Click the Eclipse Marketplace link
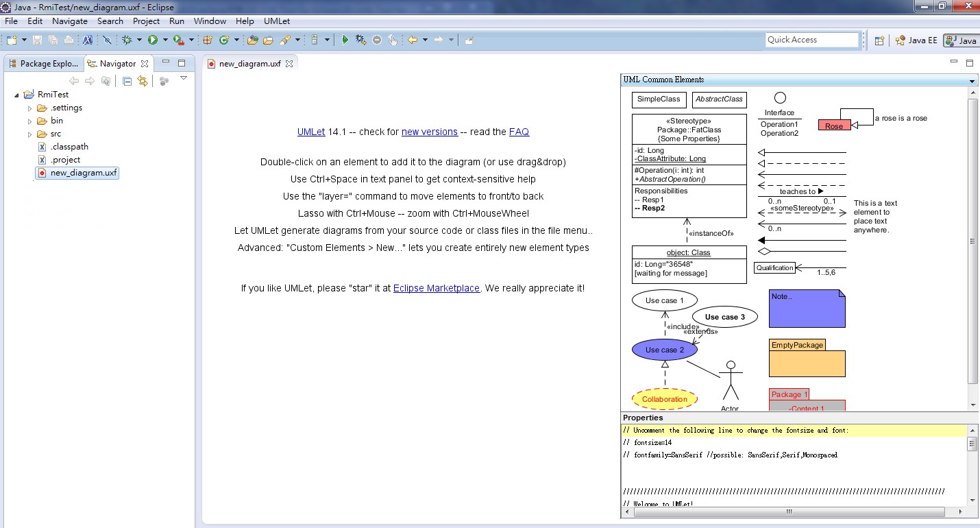Screen dimensions: 980x528 click(x=437, y=288)
